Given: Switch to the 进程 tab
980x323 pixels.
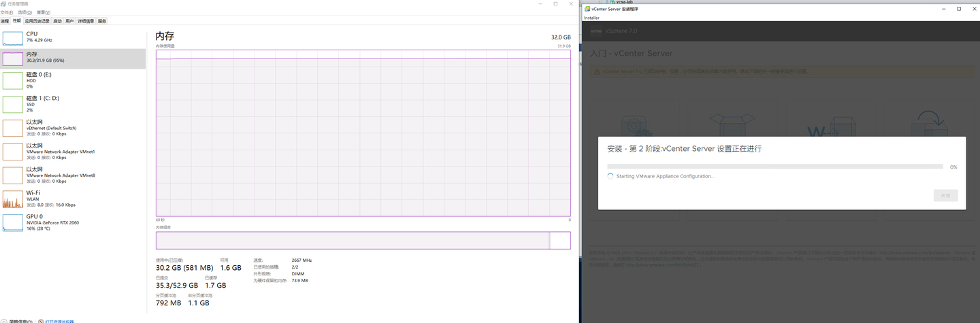Looking at the screenshot, I should [x=5, y=21].
